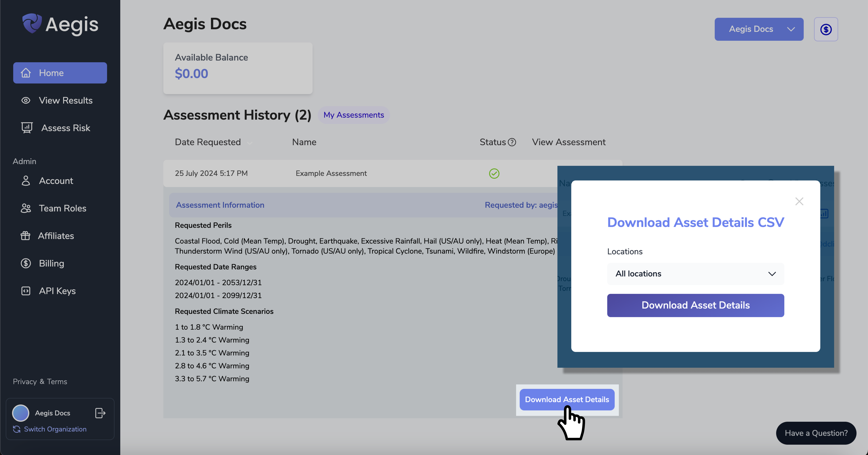Open the Have a Question? chat
The image size is (868, 455).
point(816,433)
